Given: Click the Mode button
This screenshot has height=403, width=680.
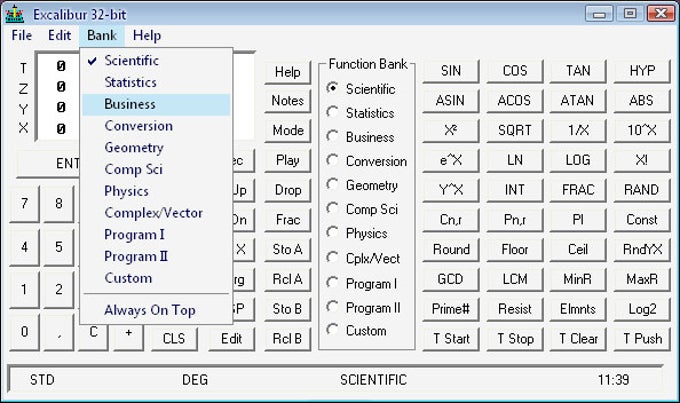Looking at the screenshot, I should tap(288, 131).
